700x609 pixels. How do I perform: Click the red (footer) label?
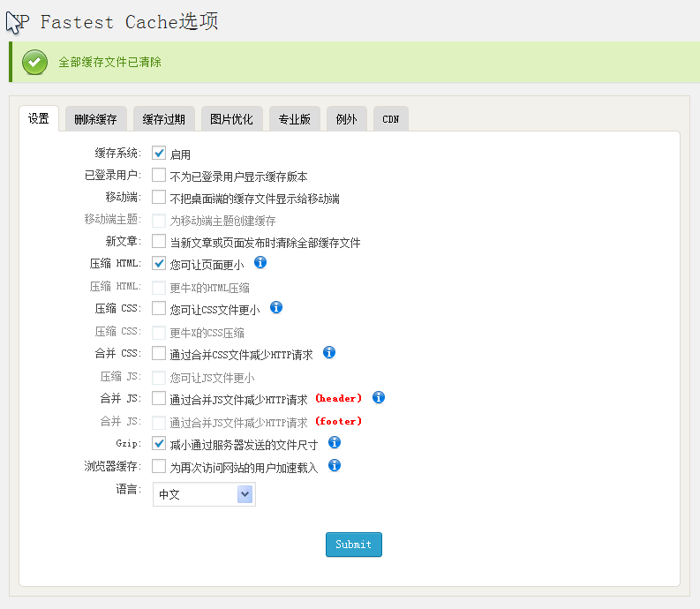click(x=338, y=421)
